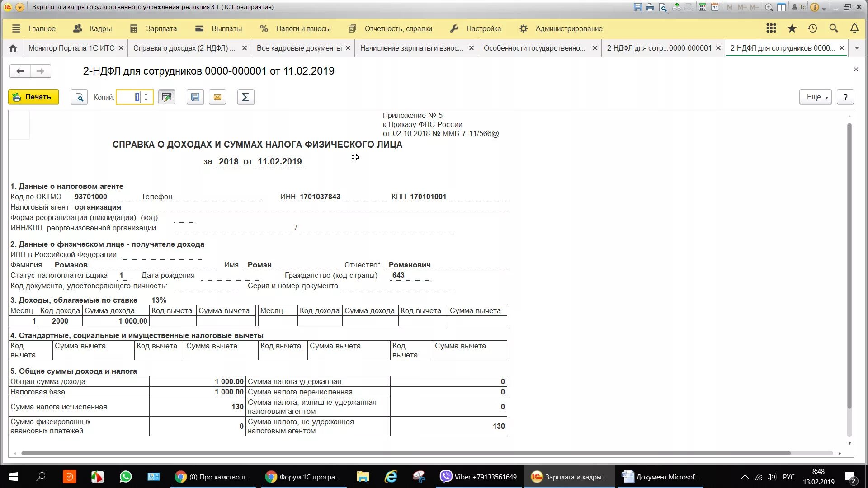Click the Печать button
Viewport: 868px width, 488px height.
point(33,97)
